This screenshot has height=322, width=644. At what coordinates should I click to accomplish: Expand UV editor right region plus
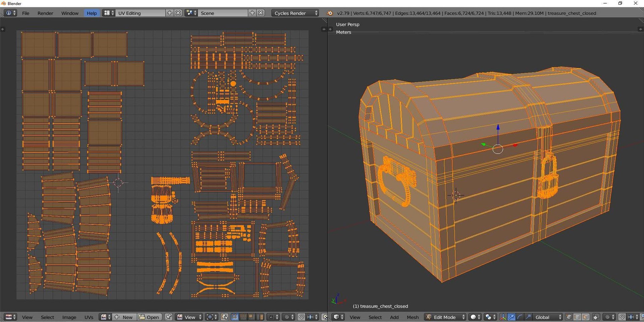click(x=324, y=29)
